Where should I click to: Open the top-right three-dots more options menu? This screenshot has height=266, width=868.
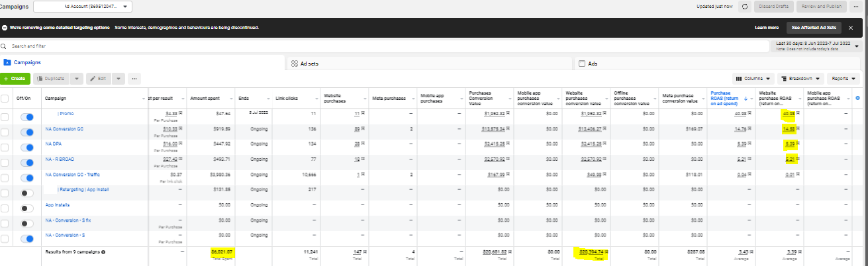857,7
